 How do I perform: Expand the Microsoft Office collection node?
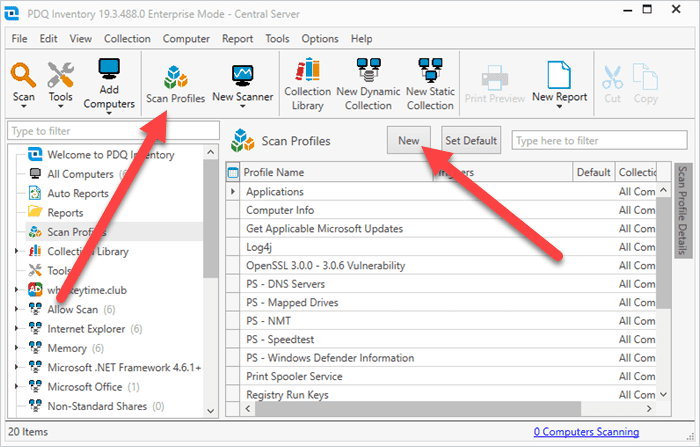coord(17,386)
